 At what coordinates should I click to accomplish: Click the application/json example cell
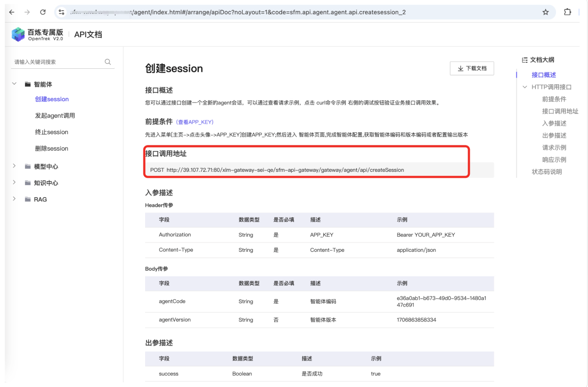click(416, 250)
